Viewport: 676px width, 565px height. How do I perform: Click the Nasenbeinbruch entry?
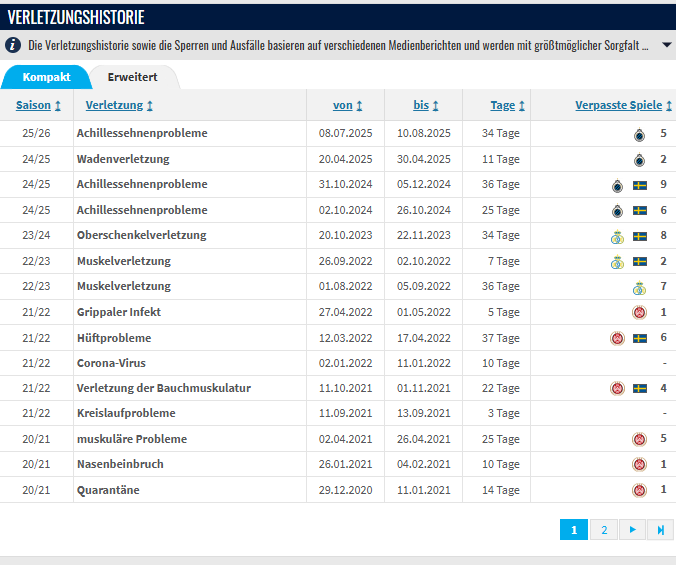coord(120,464)
